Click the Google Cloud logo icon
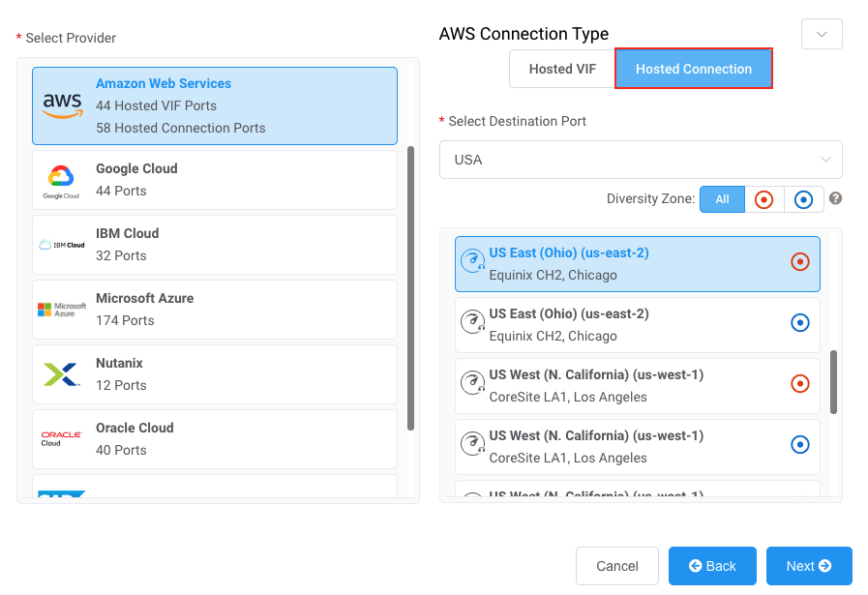 pyautogui.click(x=61, y=182)
